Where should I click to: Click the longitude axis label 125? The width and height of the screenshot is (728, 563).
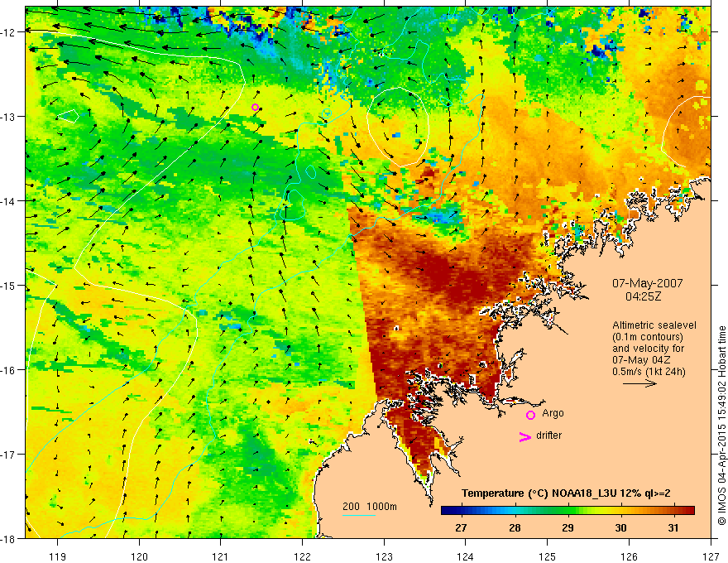point(548,556)
